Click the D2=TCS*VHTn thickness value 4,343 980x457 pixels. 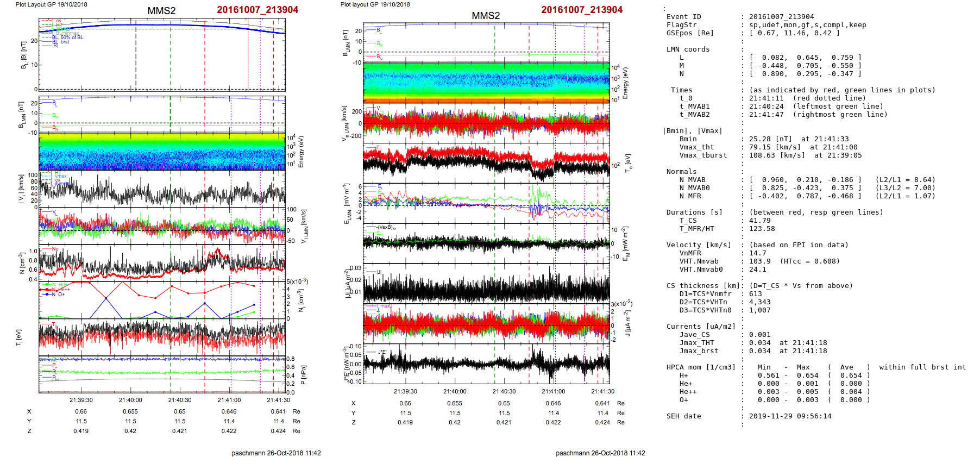(x=759, y=302)
